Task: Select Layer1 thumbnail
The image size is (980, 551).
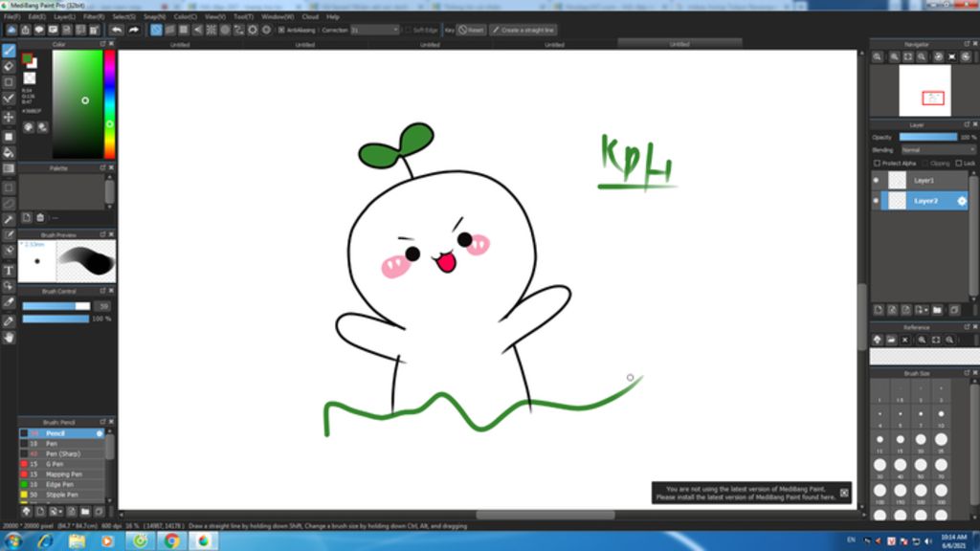Action: [898, 181]
